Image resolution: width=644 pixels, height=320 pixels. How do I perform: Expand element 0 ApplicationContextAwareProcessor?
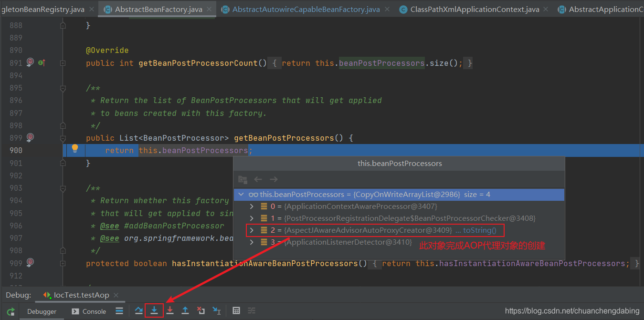click(252, 206)
